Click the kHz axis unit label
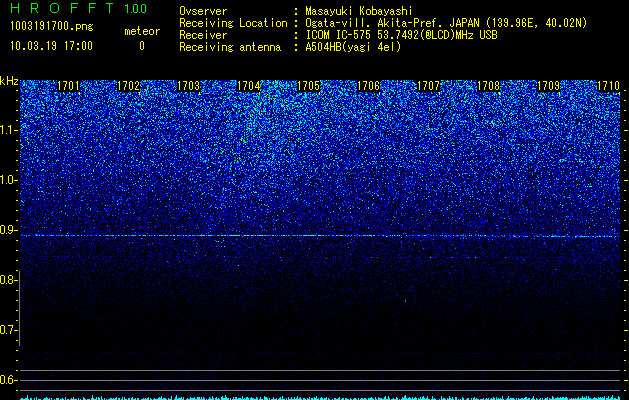Screen dimensions: 629x400 [x=9, y=81]
